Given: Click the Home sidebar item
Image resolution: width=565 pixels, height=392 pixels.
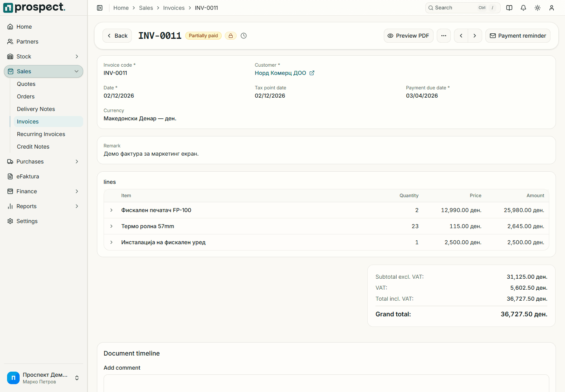Looking at the screenshot, I should [44, 27].
